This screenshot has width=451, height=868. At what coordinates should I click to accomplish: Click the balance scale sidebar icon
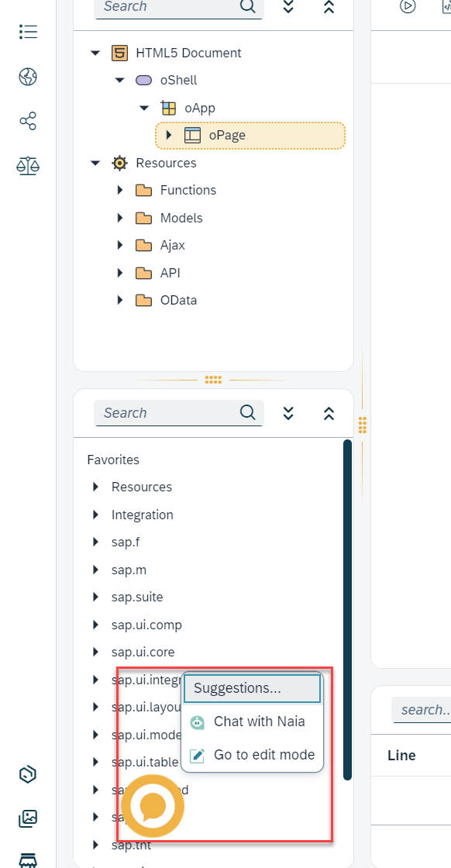click(x=28, y=165)
